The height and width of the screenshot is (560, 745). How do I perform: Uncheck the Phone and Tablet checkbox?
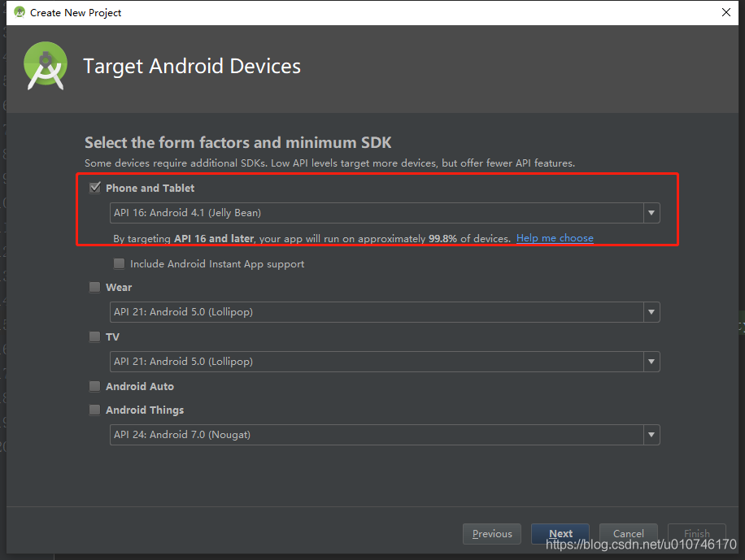click(95, 188)
